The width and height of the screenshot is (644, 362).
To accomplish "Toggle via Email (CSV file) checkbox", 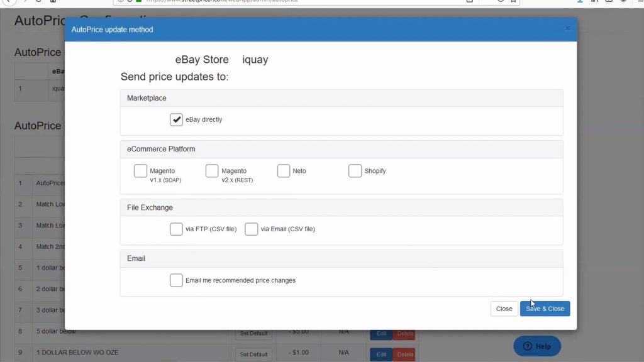I will [252, 229].
